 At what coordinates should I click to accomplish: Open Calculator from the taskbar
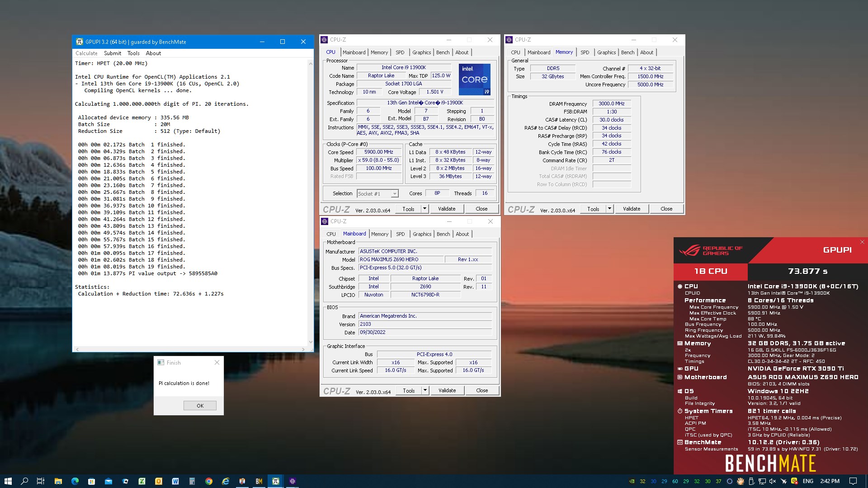click(x=192, y=481)
